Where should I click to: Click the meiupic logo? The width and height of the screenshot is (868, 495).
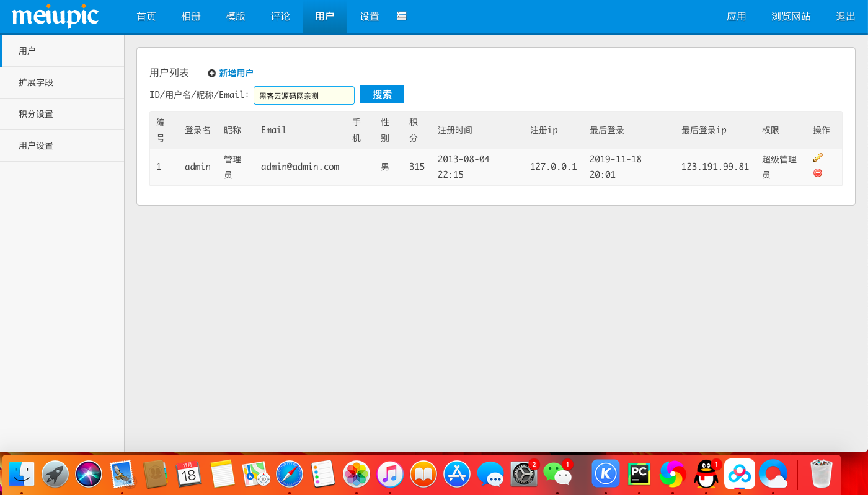pyautogui.click(x=55, y=17)
